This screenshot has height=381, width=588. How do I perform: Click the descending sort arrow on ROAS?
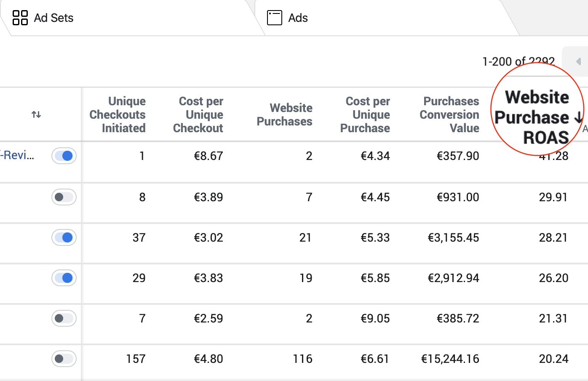click(x=579, y=117)
